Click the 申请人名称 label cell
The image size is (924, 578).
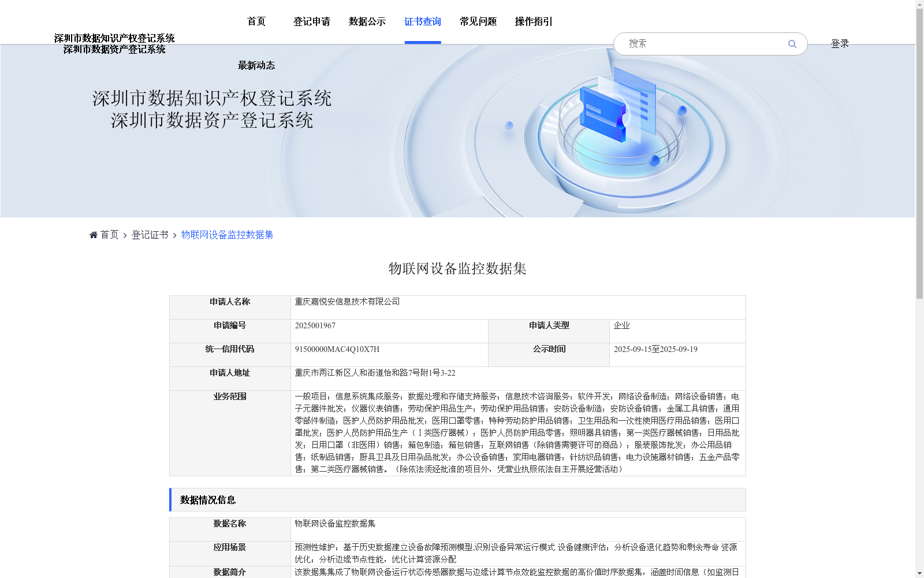pyautogui.click(x=230, y=307)
